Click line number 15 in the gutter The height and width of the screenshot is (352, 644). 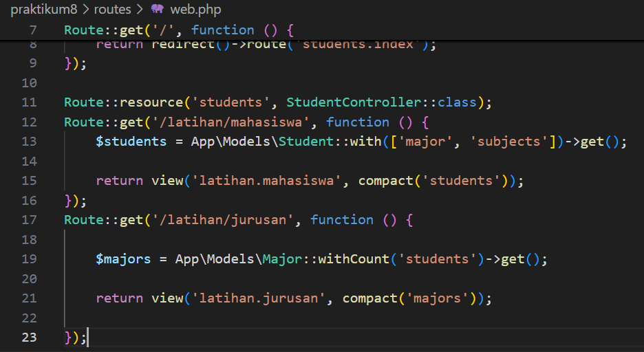coord(29,181)
